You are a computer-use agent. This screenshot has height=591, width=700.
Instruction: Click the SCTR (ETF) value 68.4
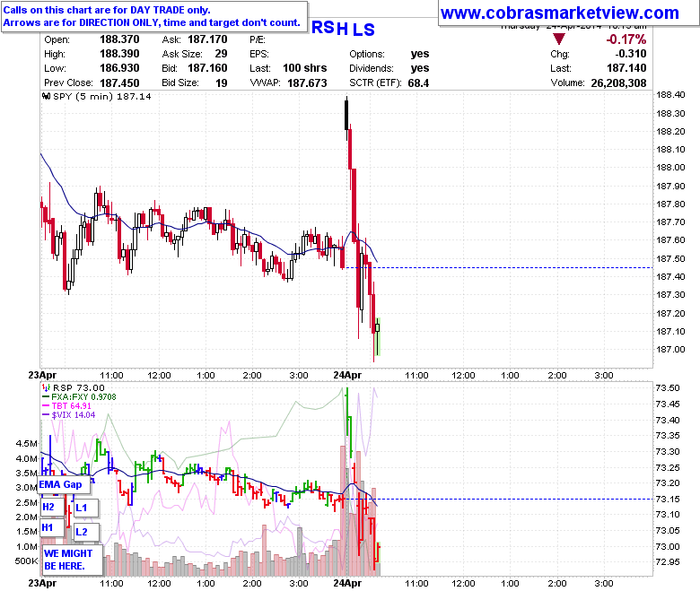click(418, 83)
